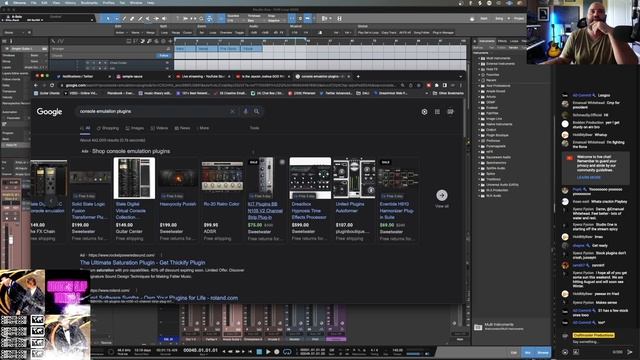This screenshot has width=640, height=360.
Task: Select the Range tool in Studio One toolbar
Action: 116,18
